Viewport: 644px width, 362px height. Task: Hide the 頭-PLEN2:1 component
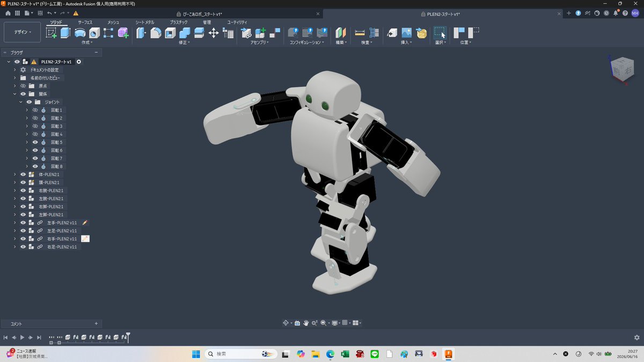tap(23, 182)
